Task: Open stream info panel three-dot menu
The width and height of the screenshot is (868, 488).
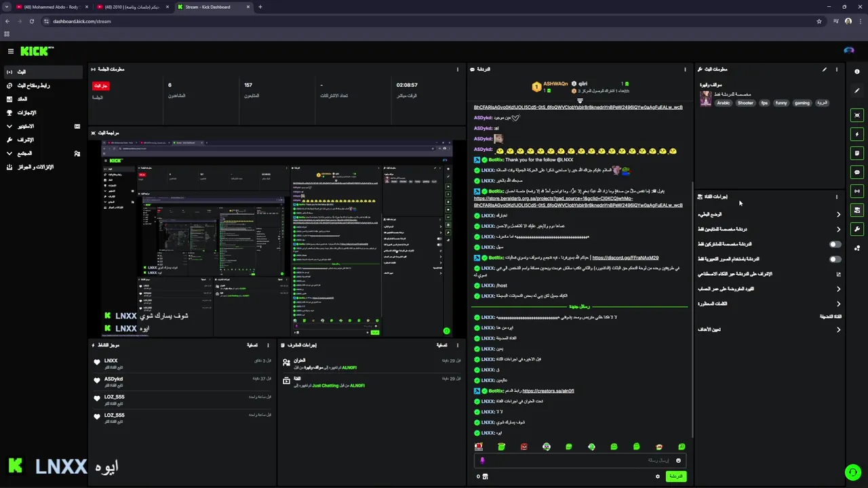Action: (836, 69)
